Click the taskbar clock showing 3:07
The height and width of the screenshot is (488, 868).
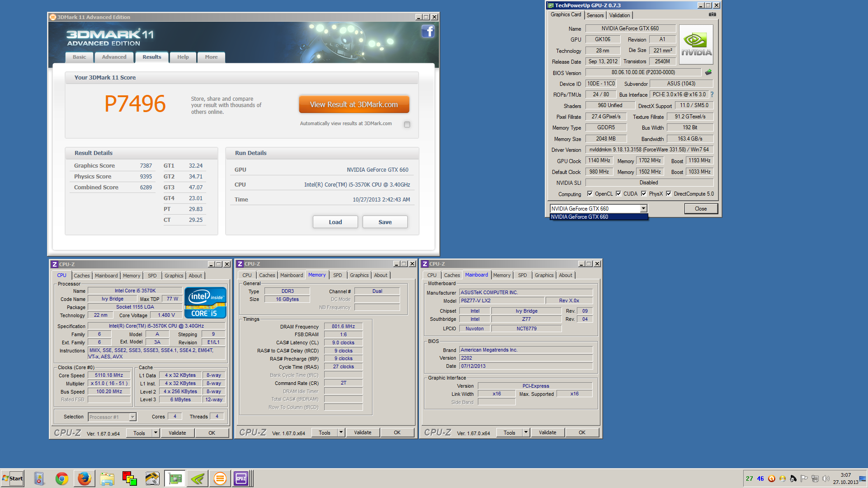[x=845, y=479]
